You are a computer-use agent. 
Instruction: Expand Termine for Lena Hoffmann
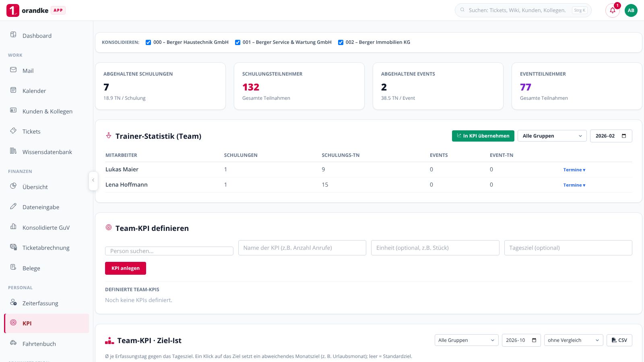pos(574,185)
